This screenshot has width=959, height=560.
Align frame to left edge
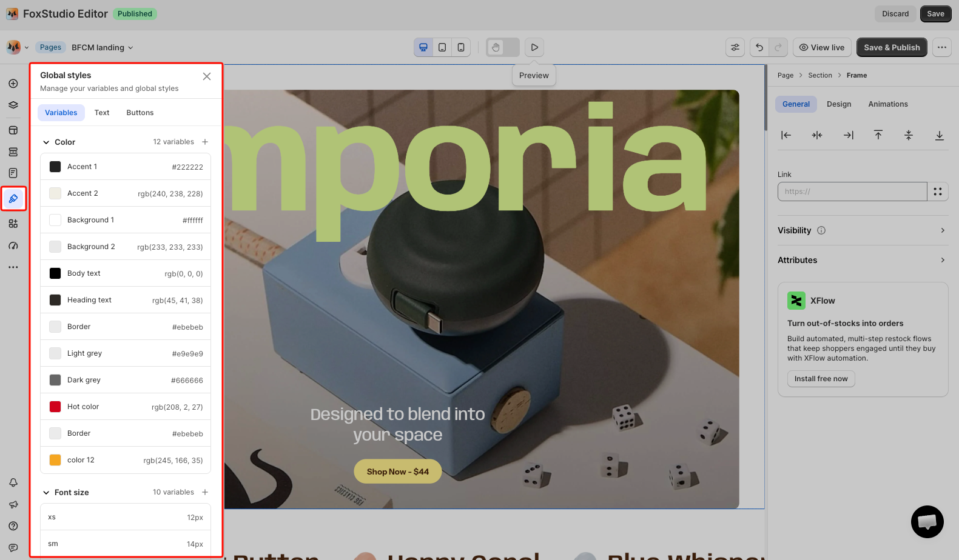786,135
